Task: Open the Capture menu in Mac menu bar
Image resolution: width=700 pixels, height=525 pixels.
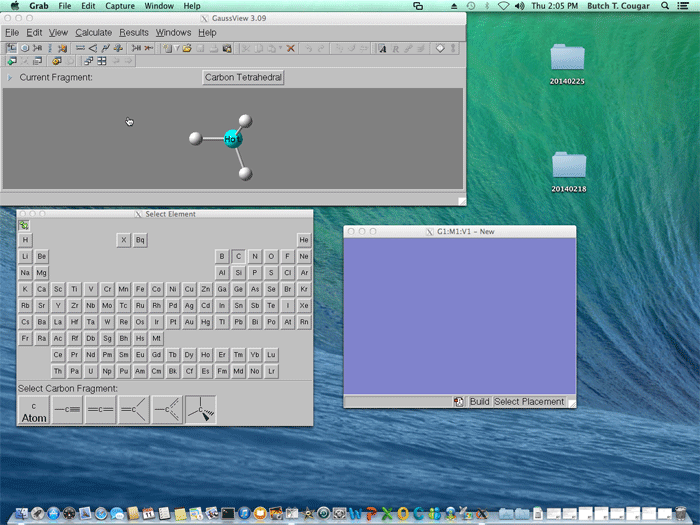Action: pyautogui.click(x=120, y=6)
